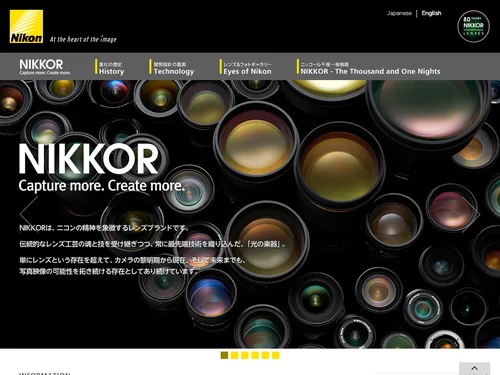Click the 'At the heart of the image' slogan
The image size is (500, 375).
point(83,39)
